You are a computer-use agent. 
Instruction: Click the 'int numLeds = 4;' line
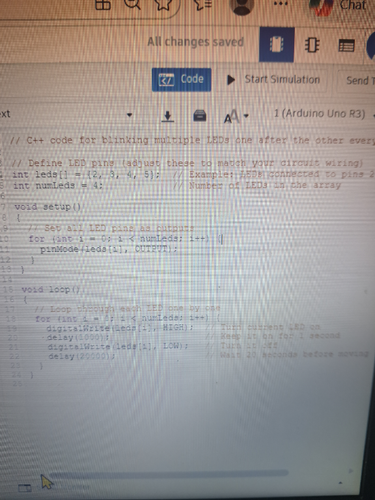pyautogui.click(x=58, y=185)
